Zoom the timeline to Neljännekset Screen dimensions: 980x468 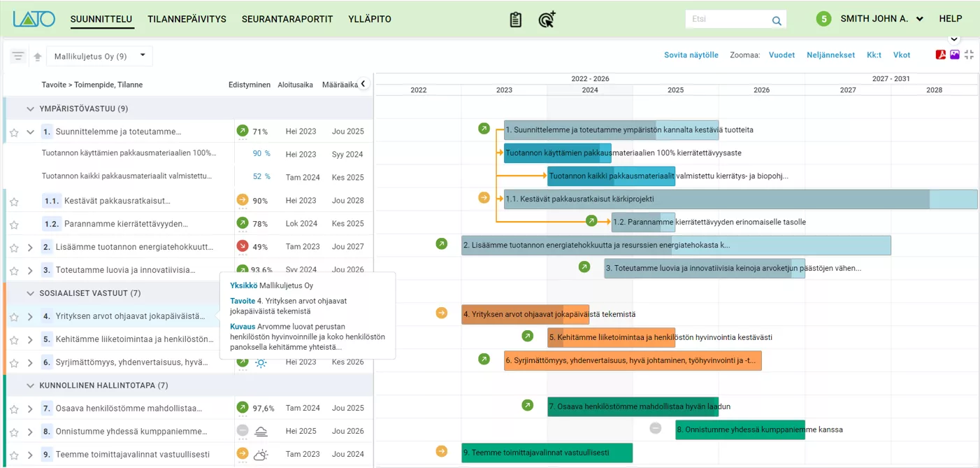pyautogui.click(x=830, y=55)
